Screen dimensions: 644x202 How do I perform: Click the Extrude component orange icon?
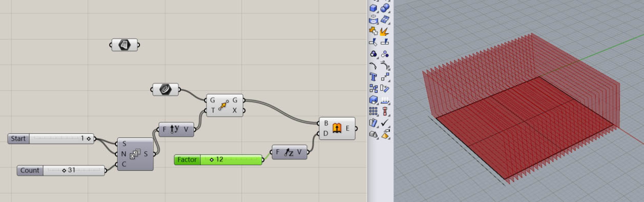pyautogui.click(x=337, y=128)
